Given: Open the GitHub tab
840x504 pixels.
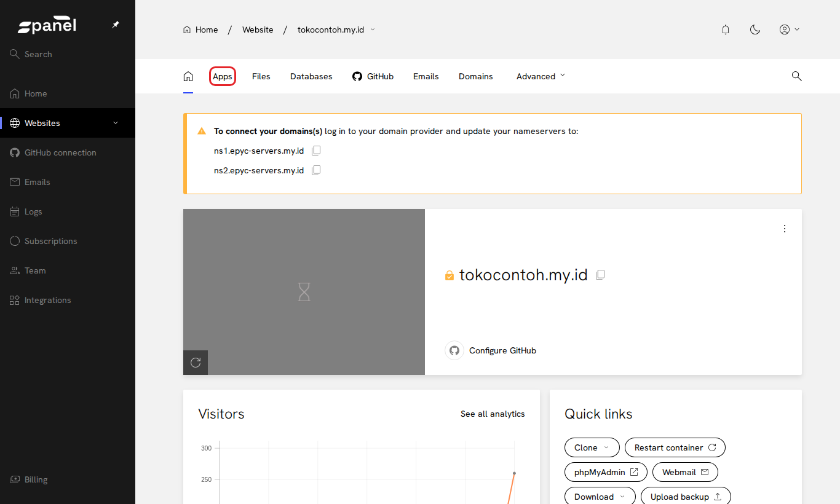Looking at the screenshot, I should 373,76.
